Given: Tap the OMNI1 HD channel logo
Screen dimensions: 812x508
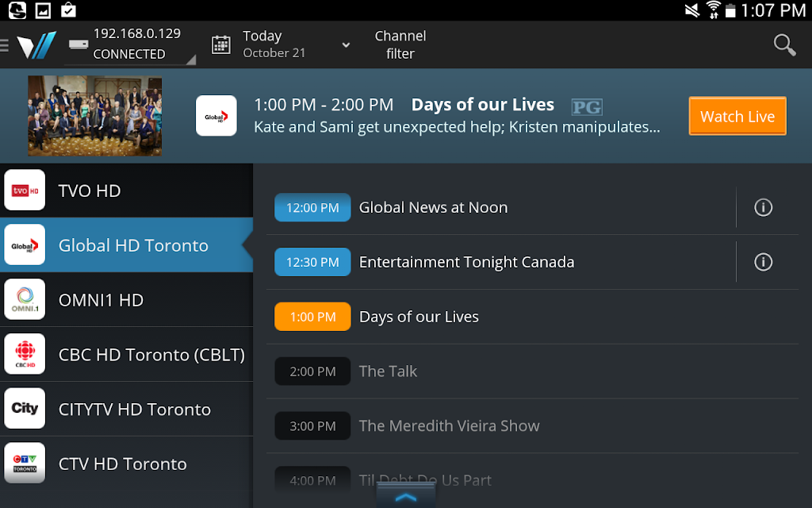Looking at the screenshot, I should pyautogui.click(x=25, y=300).
